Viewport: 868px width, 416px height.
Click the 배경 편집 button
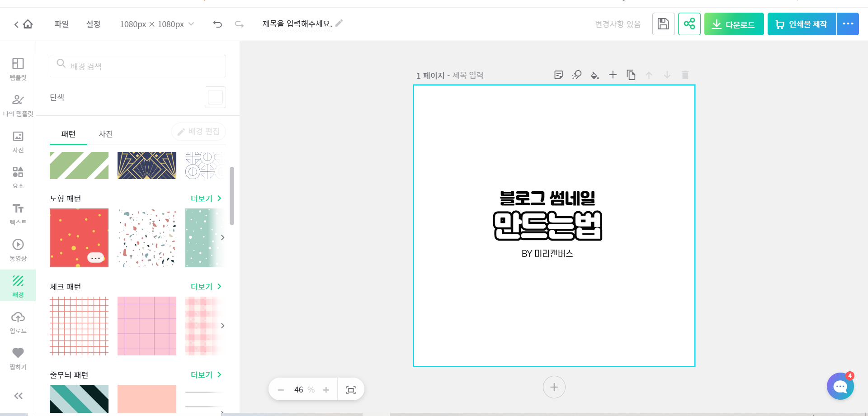[x=198, y=132]
